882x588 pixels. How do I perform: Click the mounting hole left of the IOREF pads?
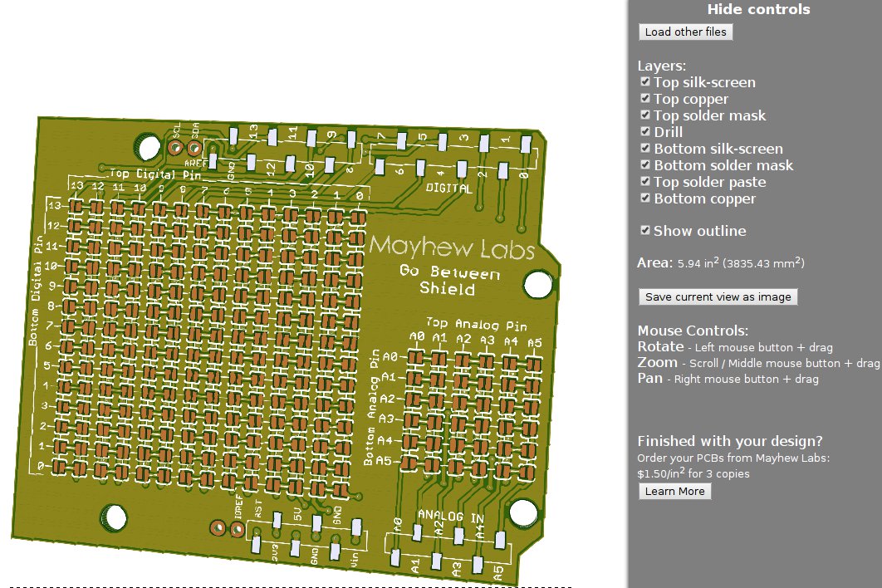click(x=114, y=517)
